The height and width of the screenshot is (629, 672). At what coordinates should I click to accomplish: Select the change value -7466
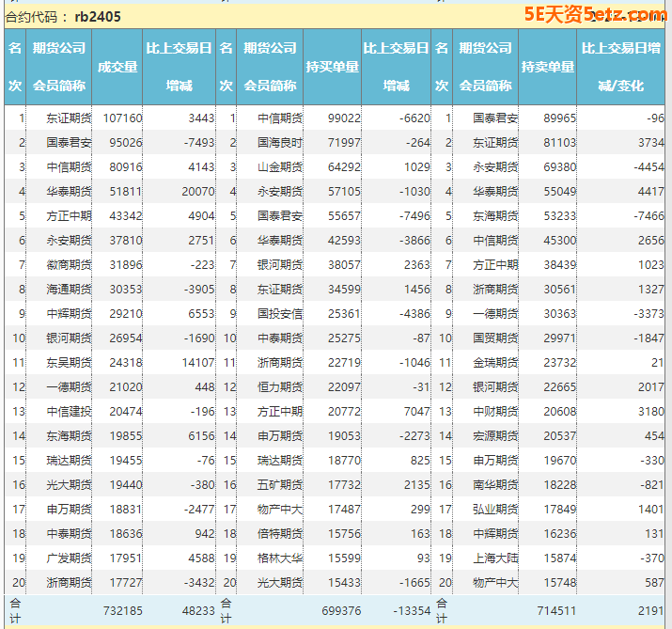[649, 215]
